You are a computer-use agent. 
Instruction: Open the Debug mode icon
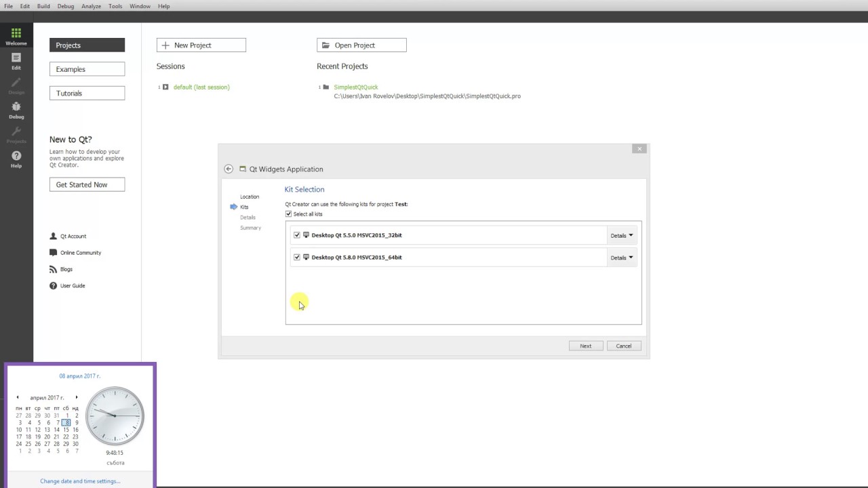coord(16,110)
